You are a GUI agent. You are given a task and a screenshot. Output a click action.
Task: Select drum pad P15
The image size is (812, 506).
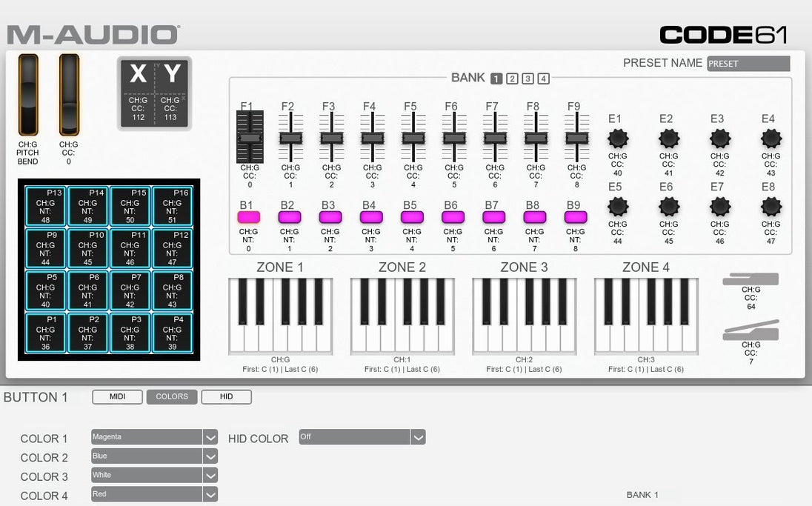[130, 206]
